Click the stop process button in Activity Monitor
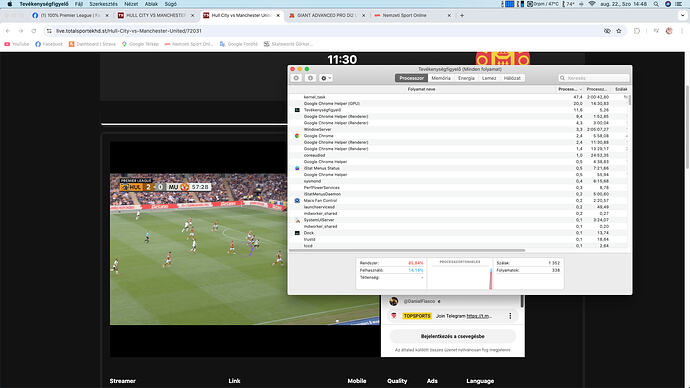The image size is (690, 388). (296, 78)
